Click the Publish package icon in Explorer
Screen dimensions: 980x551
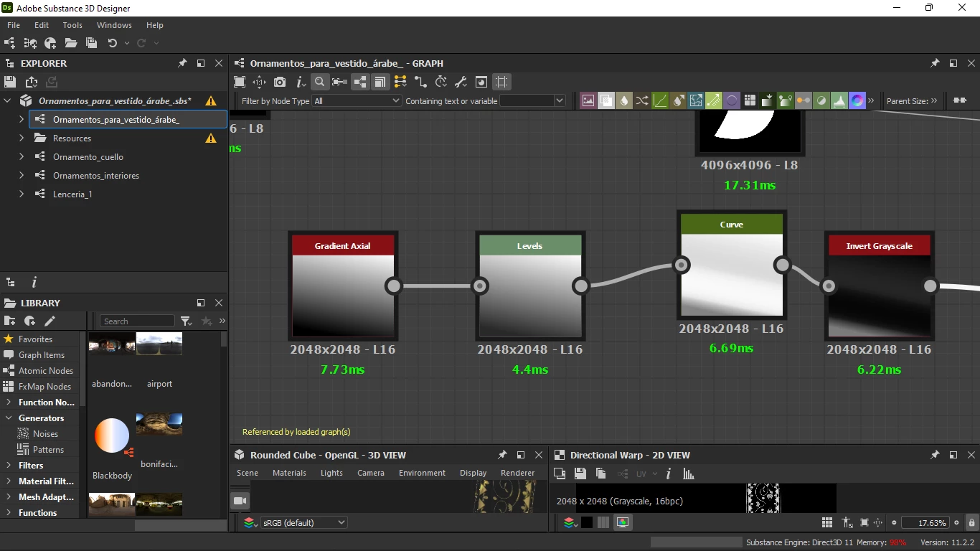32,82
